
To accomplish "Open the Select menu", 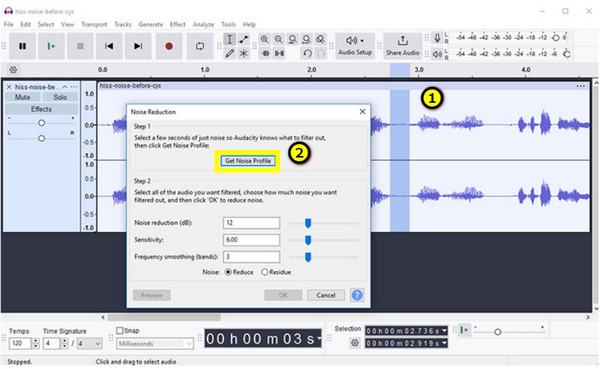I will 46,24.
